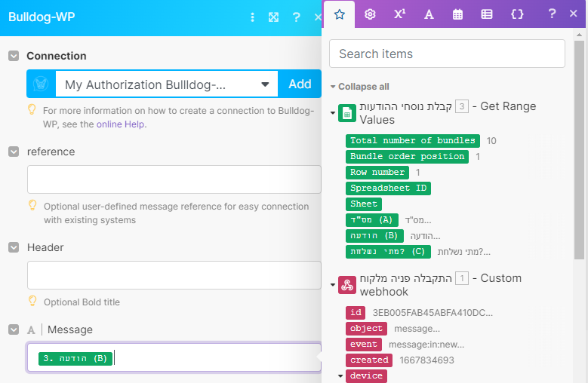This screenshot has height=383, width=588.
Task: Close the mapping panel
Action: 573,14
